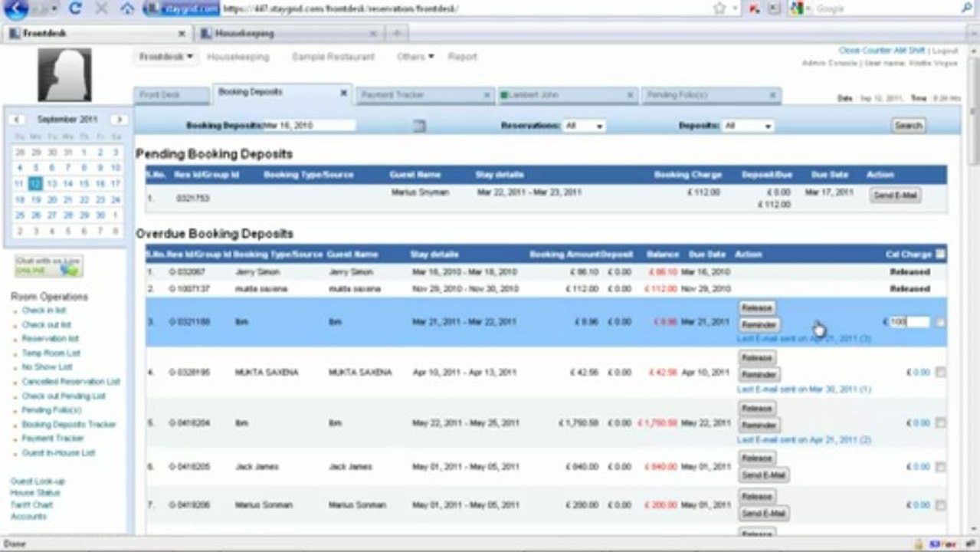
Task: Go back with the browser back arrow
Action: click(x=15, y=9)
